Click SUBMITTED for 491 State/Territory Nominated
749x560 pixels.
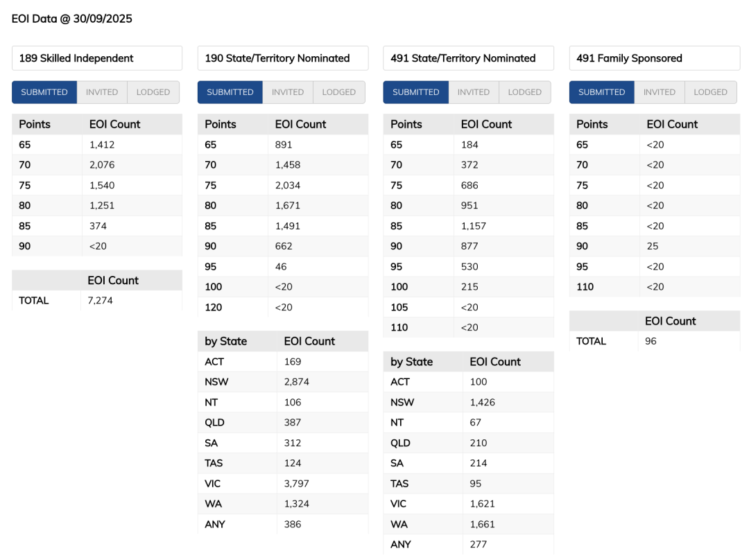click(416, 92)
